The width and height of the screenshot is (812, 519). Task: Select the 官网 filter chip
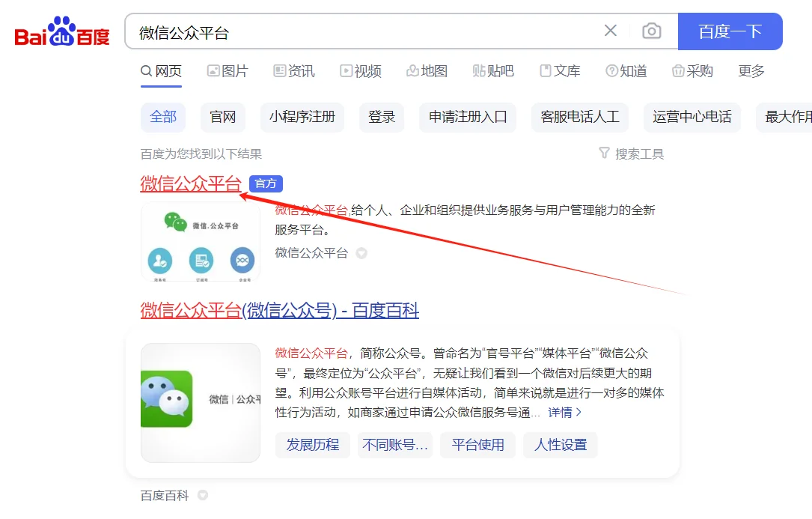(223, 117)
